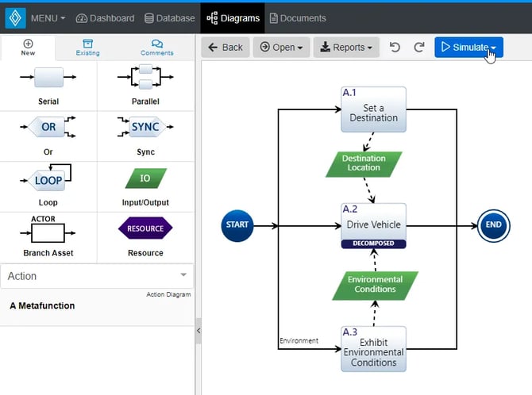Select the Environmental Conditions IO block
532x395 pixels.
point(375,286)
